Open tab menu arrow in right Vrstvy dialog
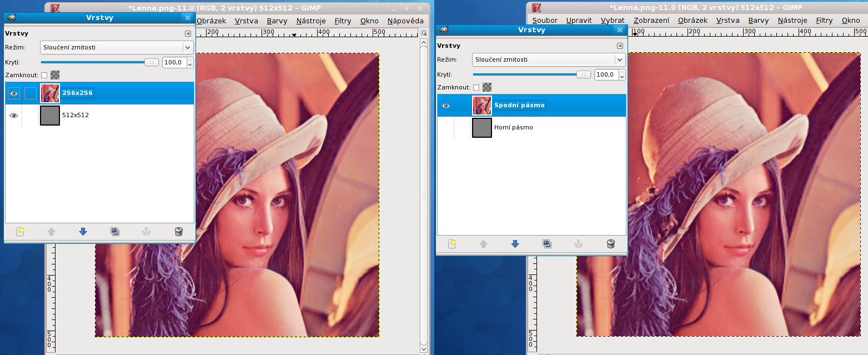 coord(620,46)
